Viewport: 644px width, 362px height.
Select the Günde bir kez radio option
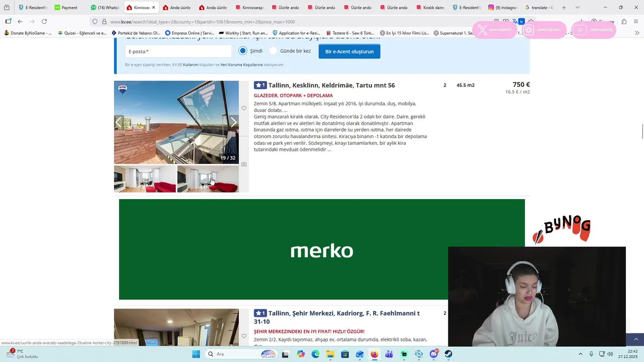click(x=273, y=51)
